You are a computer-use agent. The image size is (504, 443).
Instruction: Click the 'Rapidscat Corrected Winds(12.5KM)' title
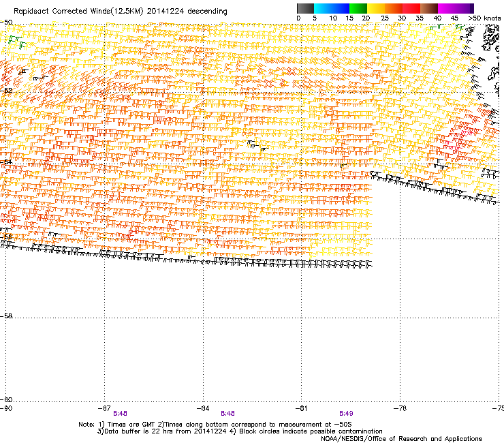click(x=78, y=12)
